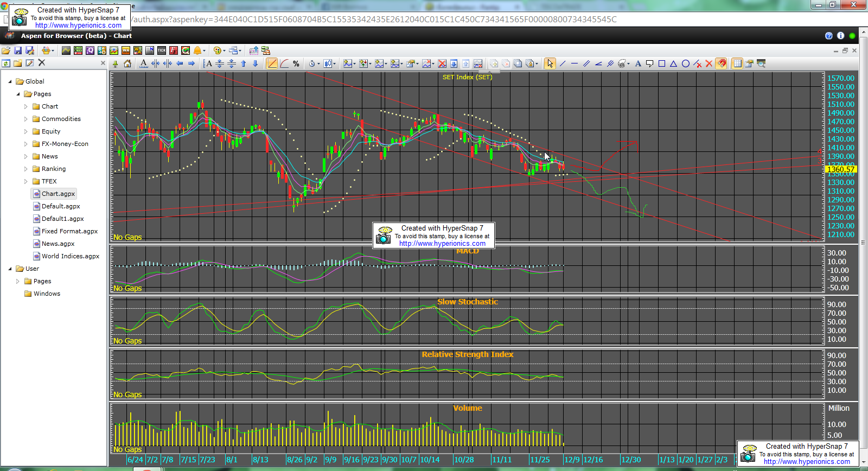Pick the triangle drawing tool

[x=673, y=64]
